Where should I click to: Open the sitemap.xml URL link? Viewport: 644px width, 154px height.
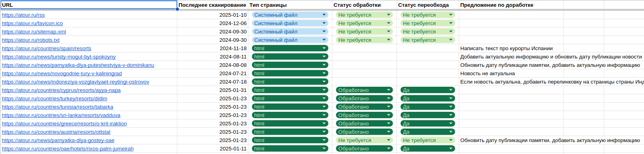point(34,32)
